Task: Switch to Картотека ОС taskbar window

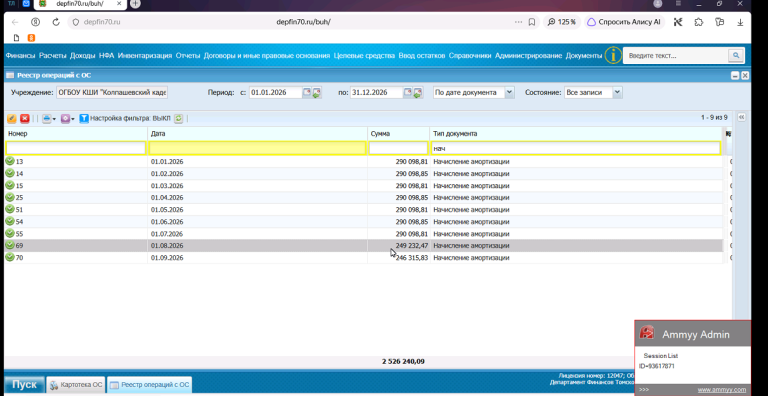Action: 76,385
